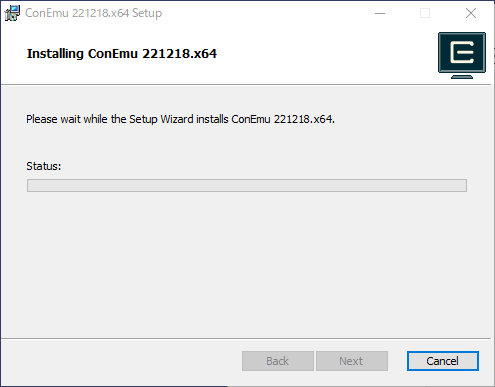495x387 pixels.
Task: Close the ConEmu Setup window
Action: click(471, 13)
